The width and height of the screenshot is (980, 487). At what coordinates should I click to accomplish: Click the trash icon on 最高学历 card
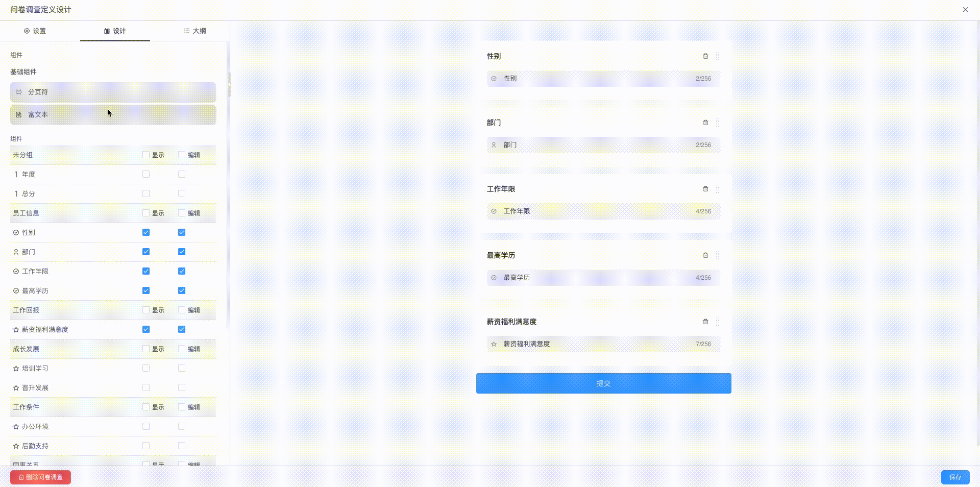click(705, 255)
